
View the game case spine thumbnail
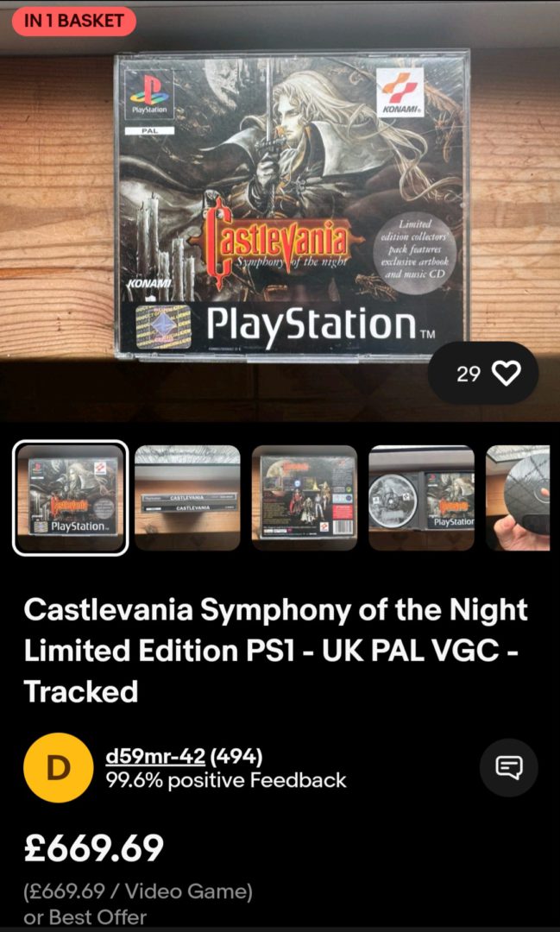[x=187, y=498]
